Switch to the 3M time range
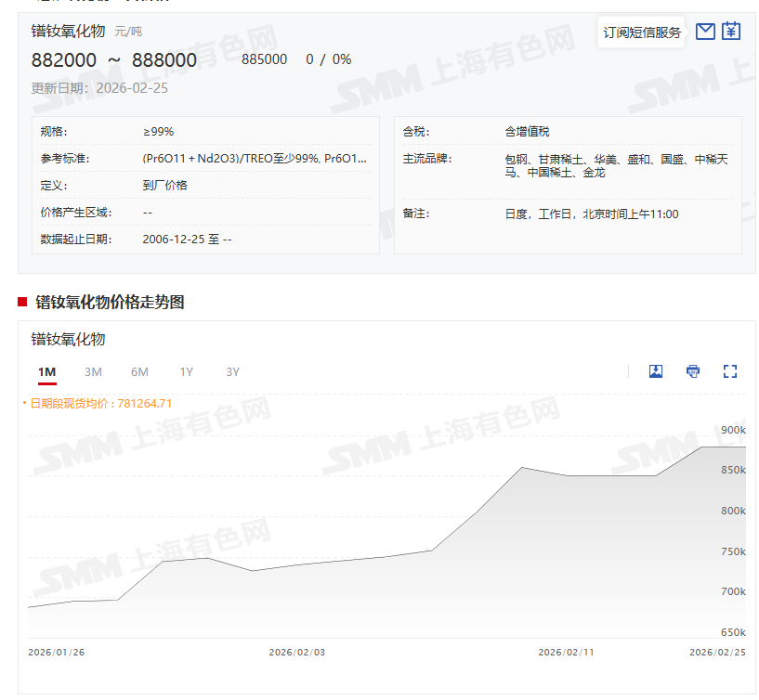The width and height of the screenshot is (759, 700). click(x=93, y=372)
